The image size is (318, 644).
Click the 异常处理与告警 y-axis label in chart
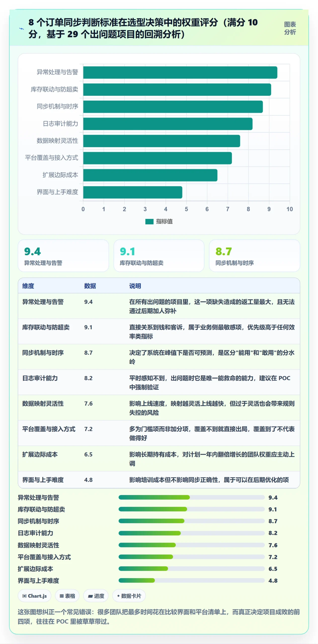point(57,72)
